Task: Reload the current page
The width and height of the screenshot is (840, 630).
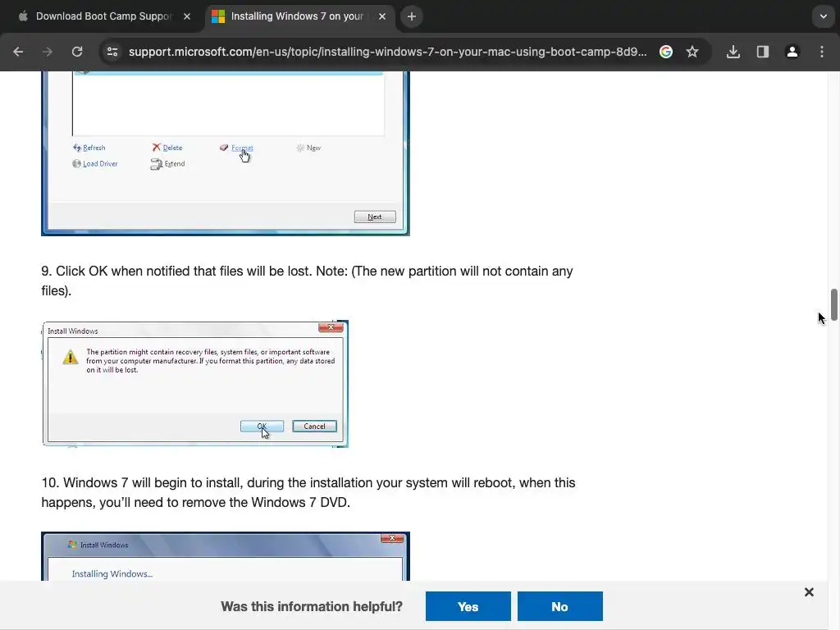Action: point(77,52)
